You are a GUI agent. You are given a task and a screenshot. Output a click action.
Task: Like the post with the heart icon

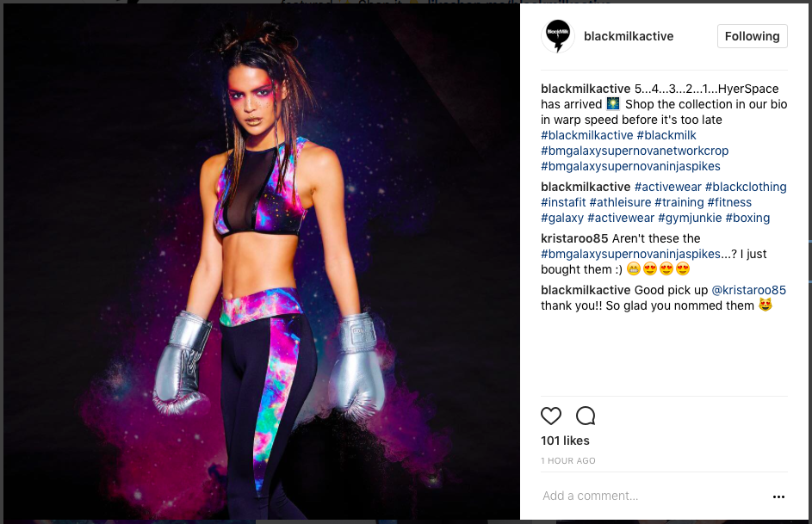click(x=551, y=416)
